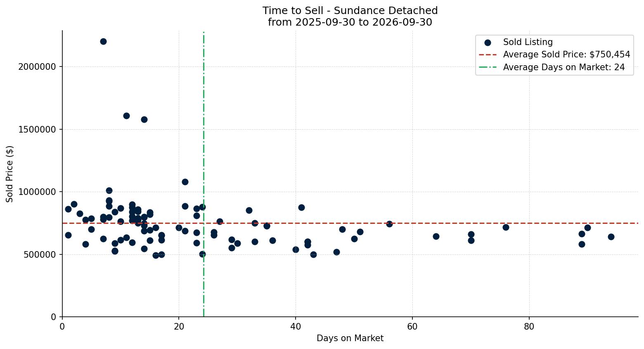Viewport: 644px width, 349px height.
Task: Pick the y-axis tick label "500000"
Action: tap(40, 254)
